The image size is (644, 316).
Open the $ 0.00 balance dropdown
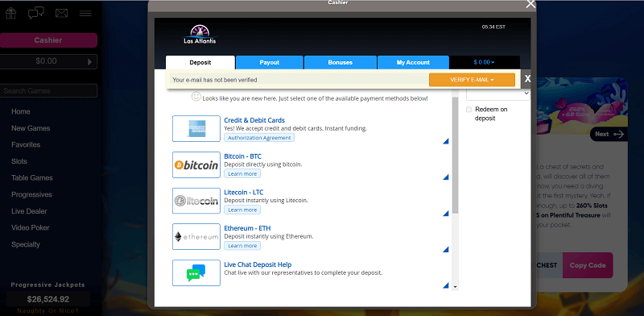pos(485,63)
